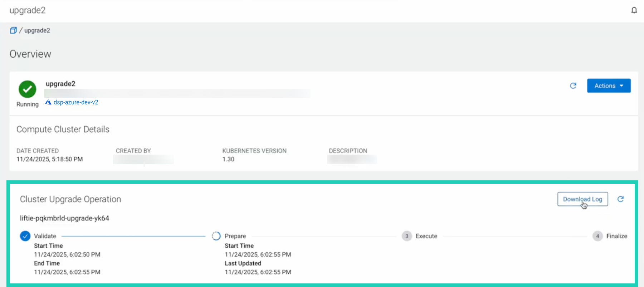This screenshot has width=644, height=287.
Task: Refresh the Cluster Upgrade Operation section
Action: [621, 199]
